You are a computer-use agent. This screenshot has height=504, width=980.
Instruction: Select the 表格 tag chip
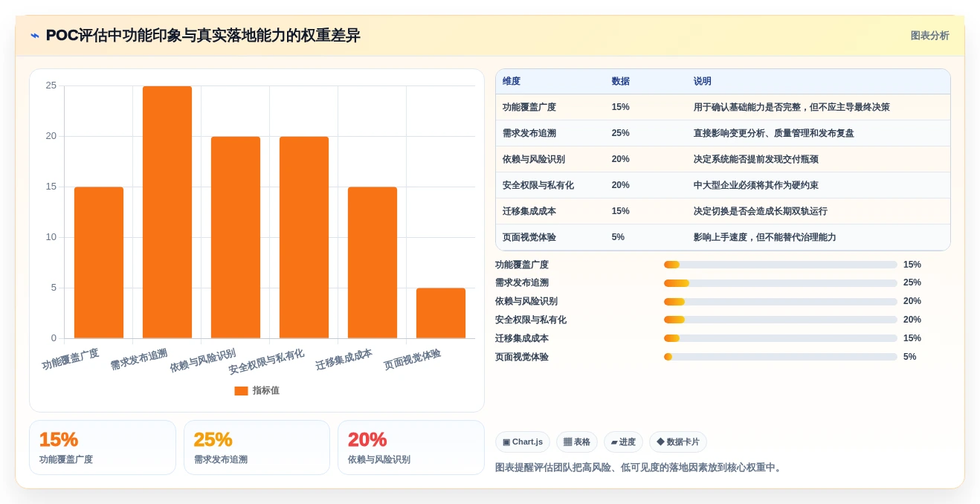pyautogui.click(x=577, y=442)
